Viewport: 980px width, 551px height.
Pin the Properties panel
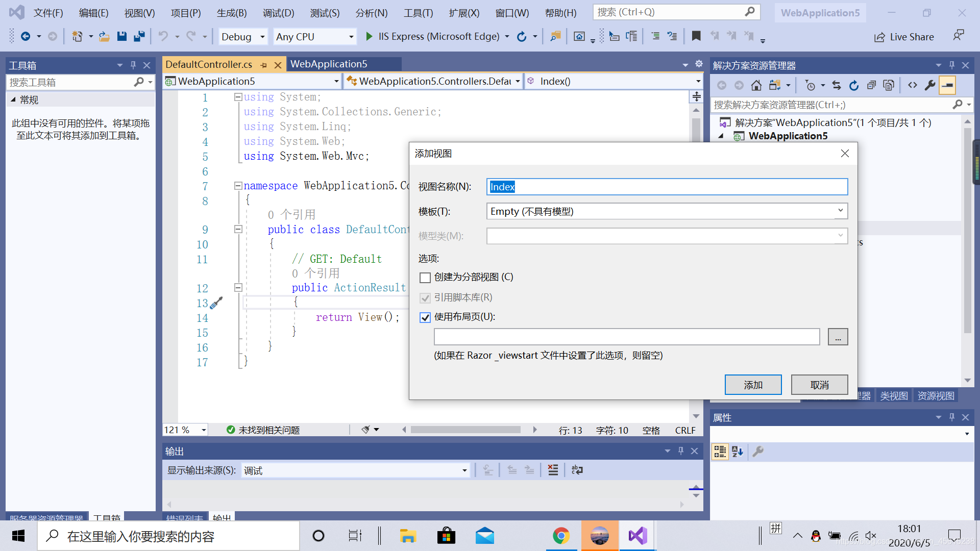point(951,417)
